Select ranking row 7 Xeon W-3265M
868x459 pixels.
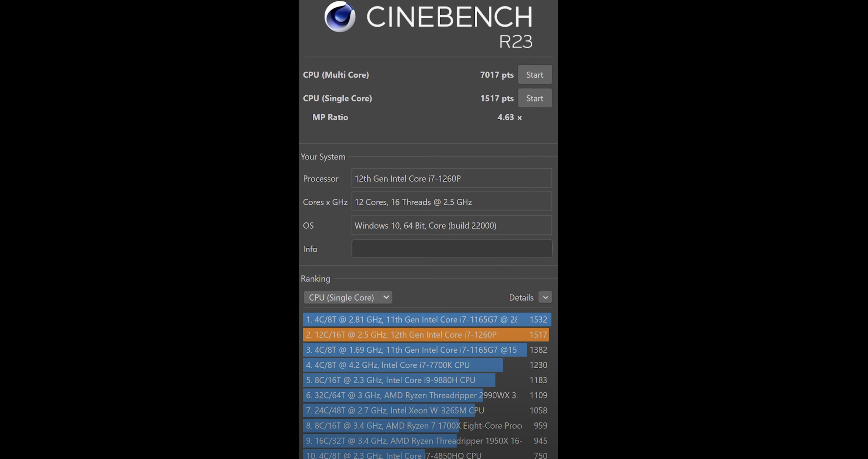(427, 410)
